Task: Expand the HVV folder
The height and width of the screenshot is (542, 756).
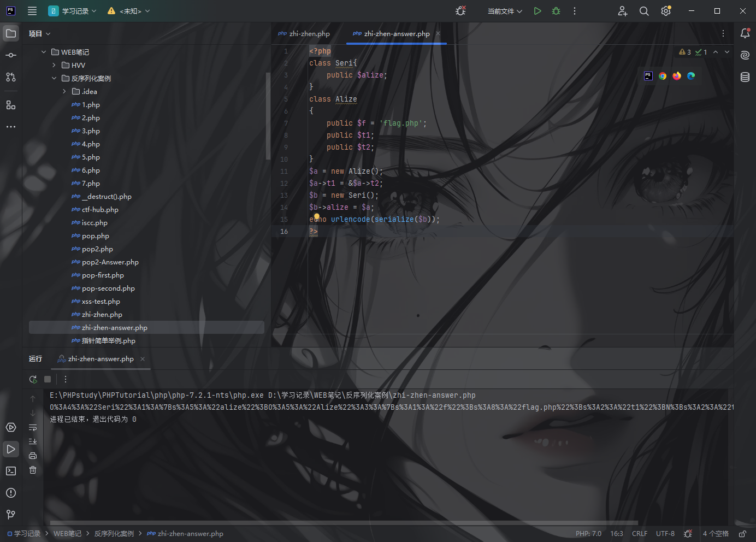Action: point(54,65)
